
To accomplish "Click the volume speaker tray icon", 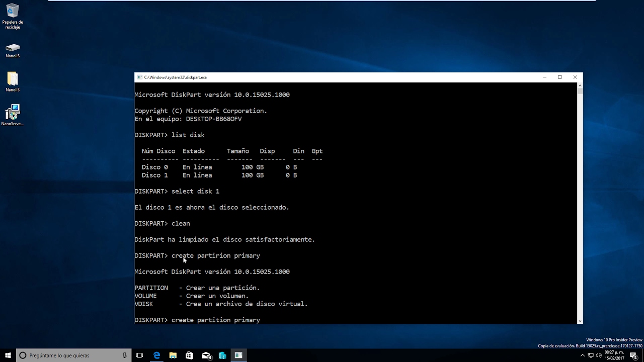I will point(599,355).
